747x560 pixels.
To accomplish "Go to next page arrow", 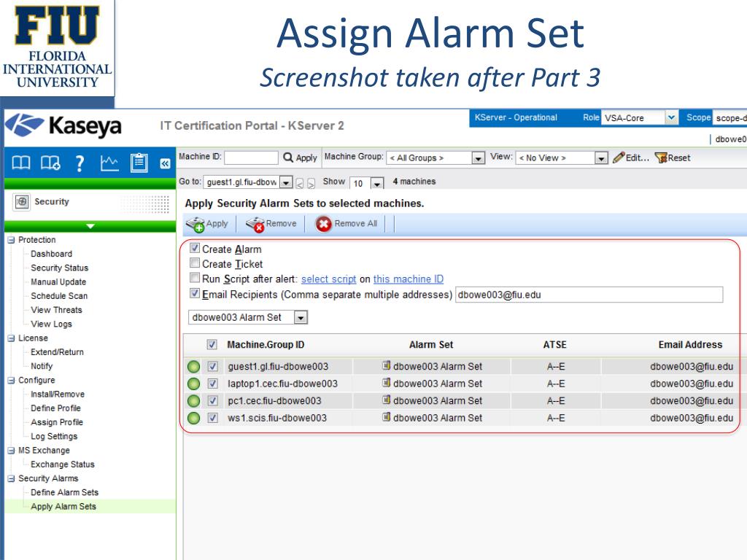I will point(311,183).
